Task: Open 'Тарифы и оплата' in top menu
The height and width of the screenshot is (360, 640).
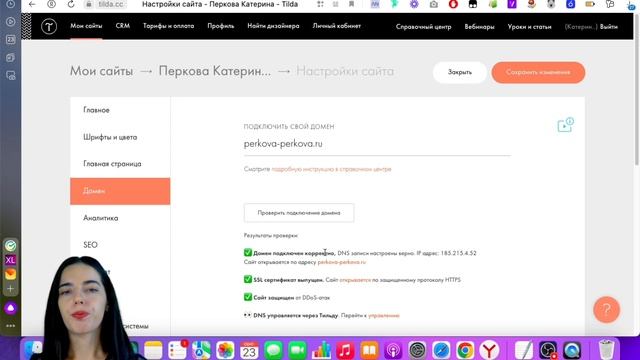Action: pyautogui.click(x=169, y=26)
